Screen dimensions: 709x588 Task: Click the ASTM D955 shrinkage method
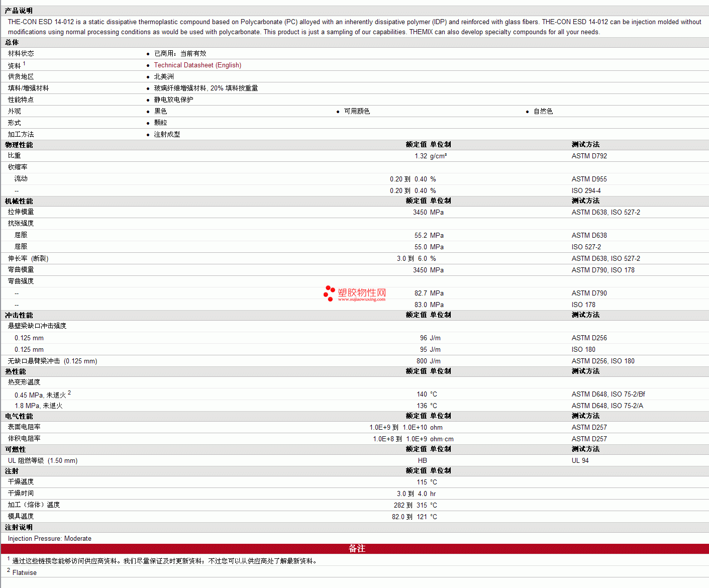589,179
